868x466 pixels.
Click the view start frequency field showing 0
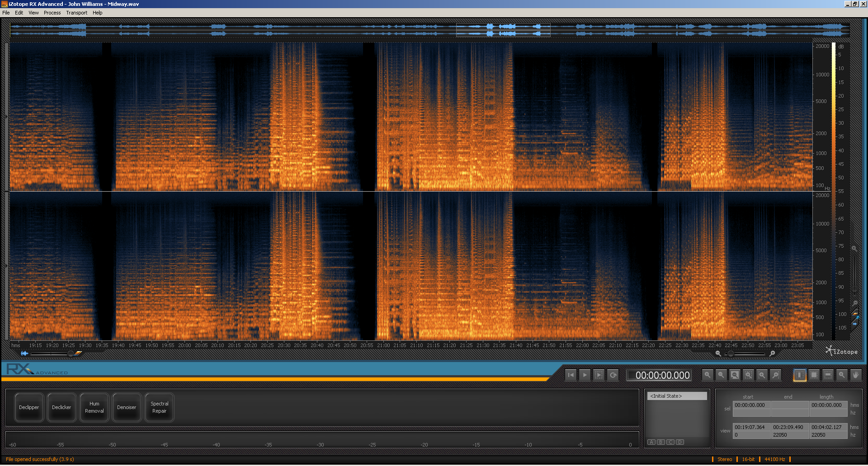click(x=752, y=435)
